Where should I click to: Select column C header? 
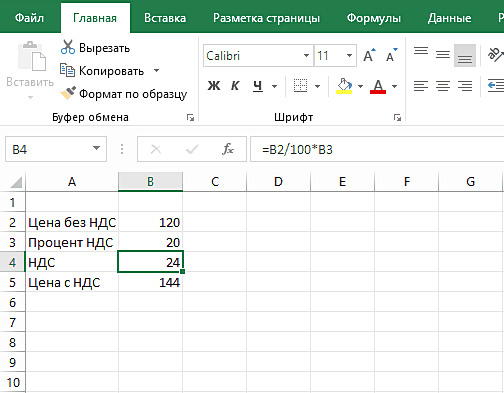(x=215, y=182)
